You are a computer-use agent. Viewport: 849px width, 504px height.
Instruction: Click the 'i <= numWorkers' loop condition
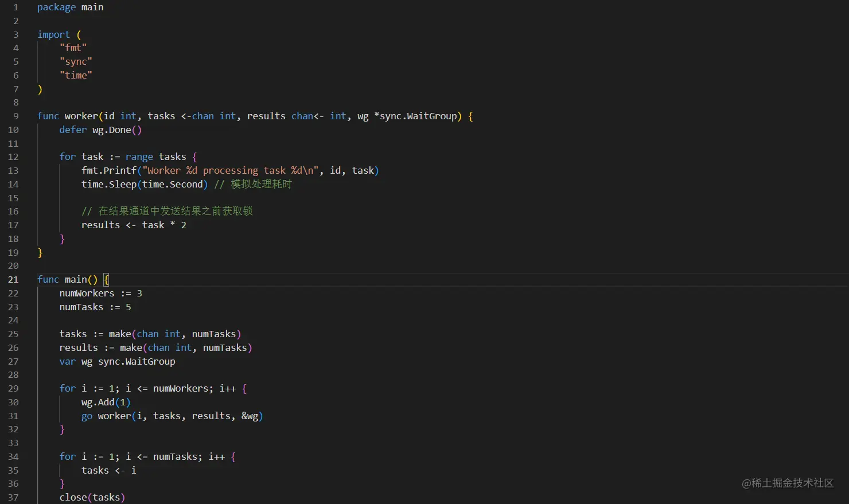point(169,389)
